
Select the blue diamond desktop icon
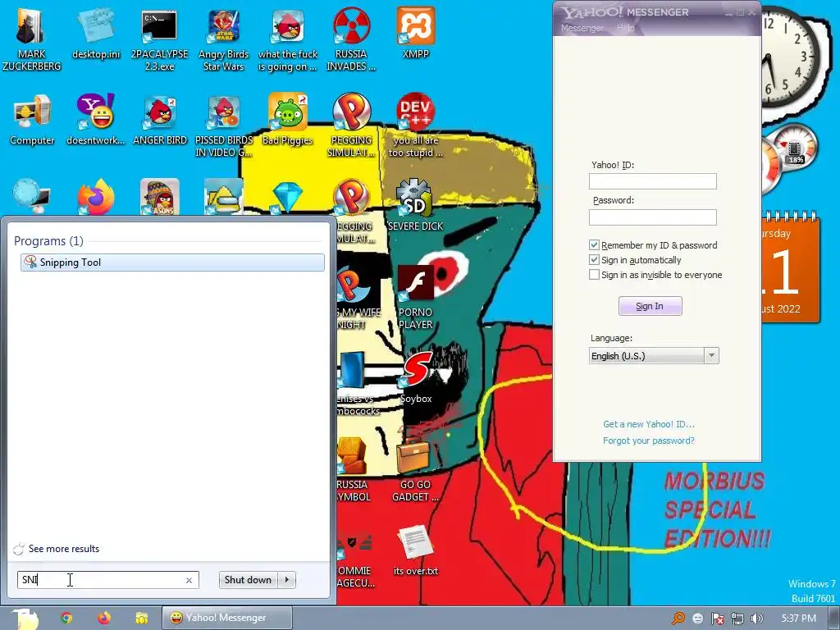click(288, 197)
